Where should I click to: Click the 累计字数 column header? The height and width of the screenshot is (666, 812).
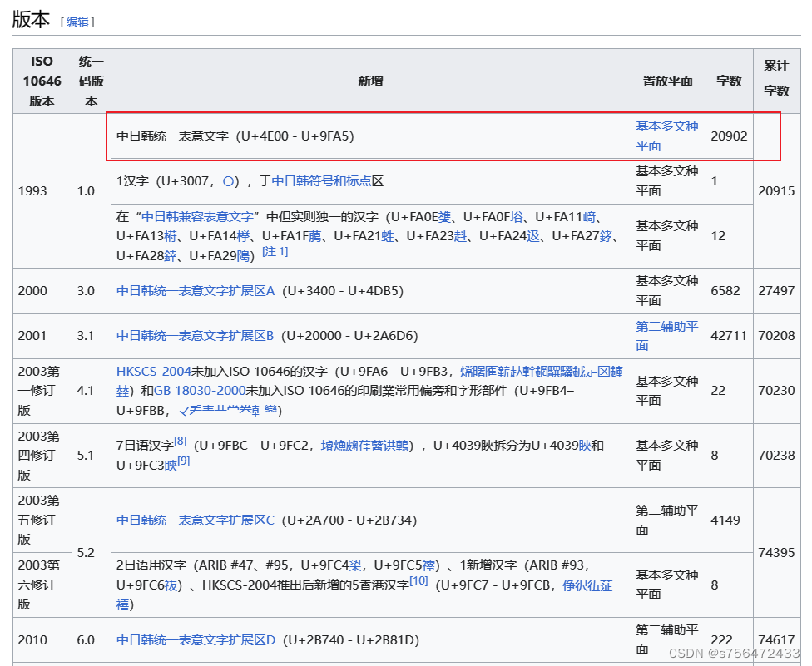point(777,81)
